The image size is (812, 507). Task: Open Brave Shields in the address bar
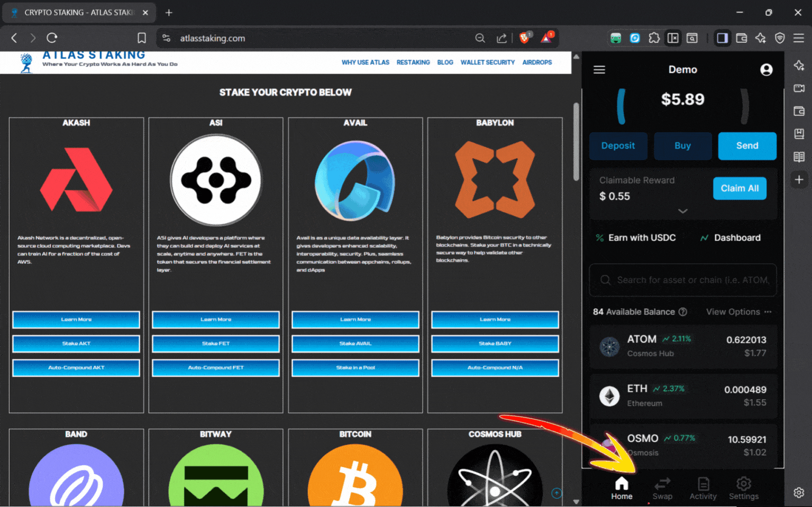525,38
